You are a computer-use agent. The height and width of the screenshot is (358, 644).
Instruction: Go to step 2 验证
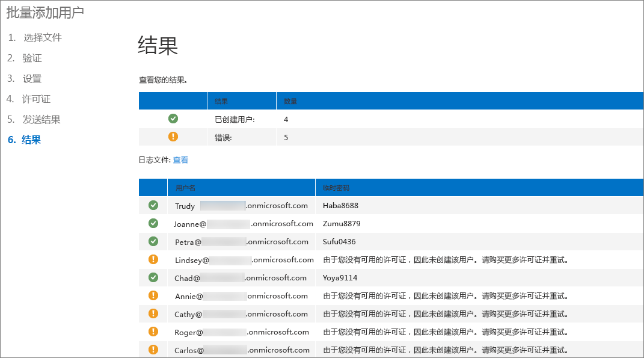point(32,58)
